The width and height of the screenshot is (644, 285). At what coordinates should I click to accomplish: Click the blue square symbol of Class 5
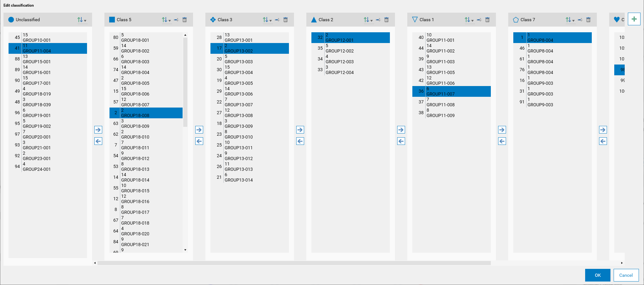click(112, 20)
